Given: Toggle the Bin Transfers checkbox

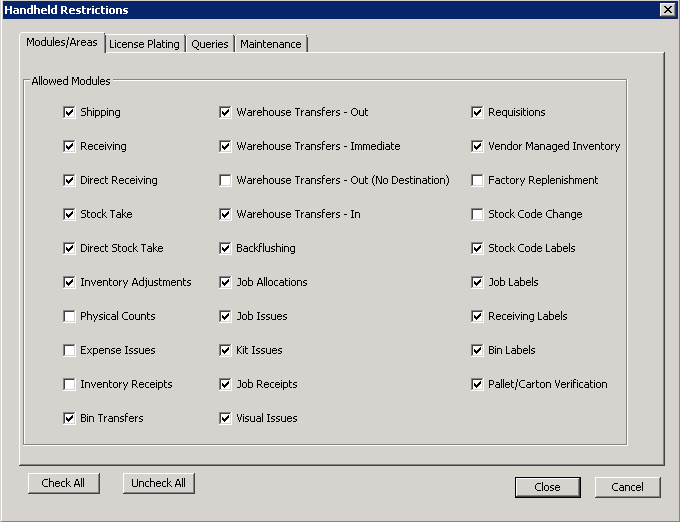Looking at the screenshot, I should click(x=69, y=418).
